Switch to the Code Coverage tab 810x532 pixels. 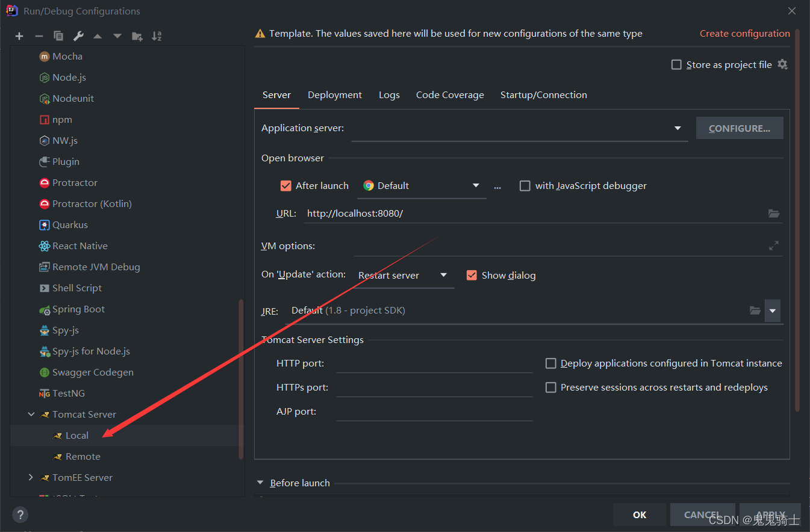click(450, 95)
